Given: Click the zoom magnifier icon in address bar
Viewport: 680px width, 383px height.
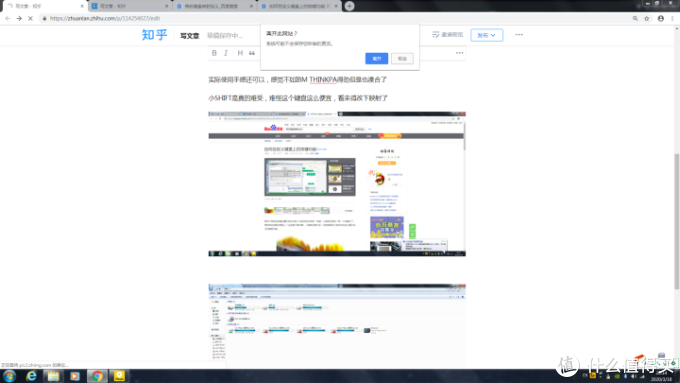Looking at the screenshot, I should point(635,18).
